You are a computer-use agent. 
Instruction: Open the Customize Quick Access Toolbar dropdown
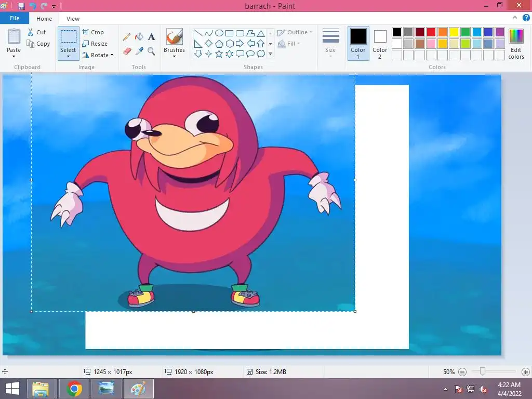(x=54, y=6)
